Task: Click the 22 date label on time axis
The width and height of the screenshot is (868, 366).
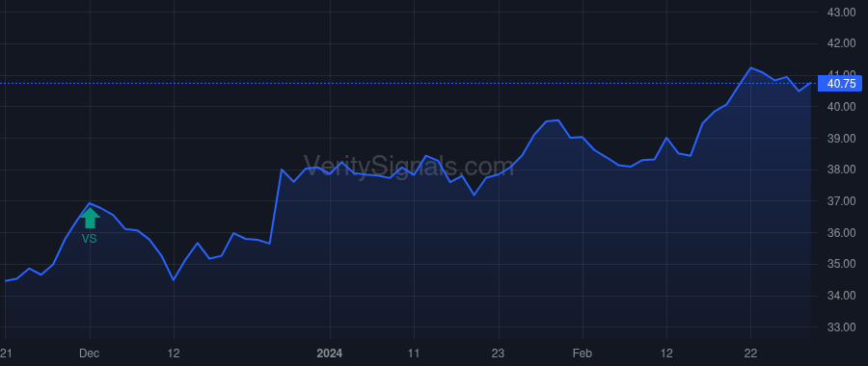Action: coord(750,353)
